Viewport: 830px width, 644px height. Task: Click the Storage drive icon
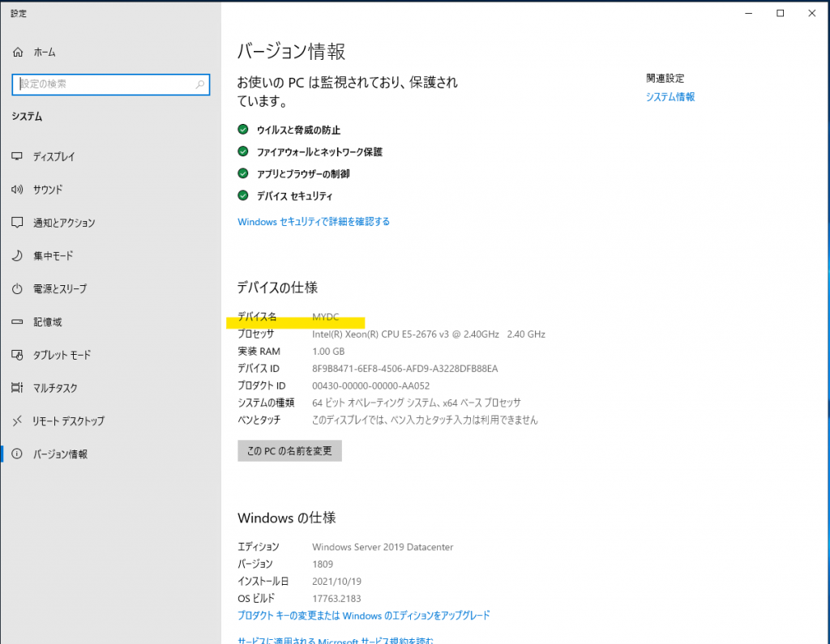18,322
